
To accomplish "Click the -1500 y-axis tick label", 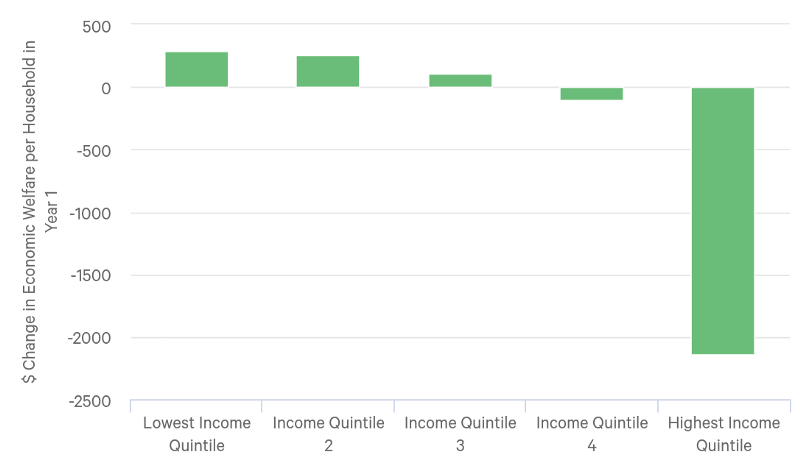I will 90,276.
